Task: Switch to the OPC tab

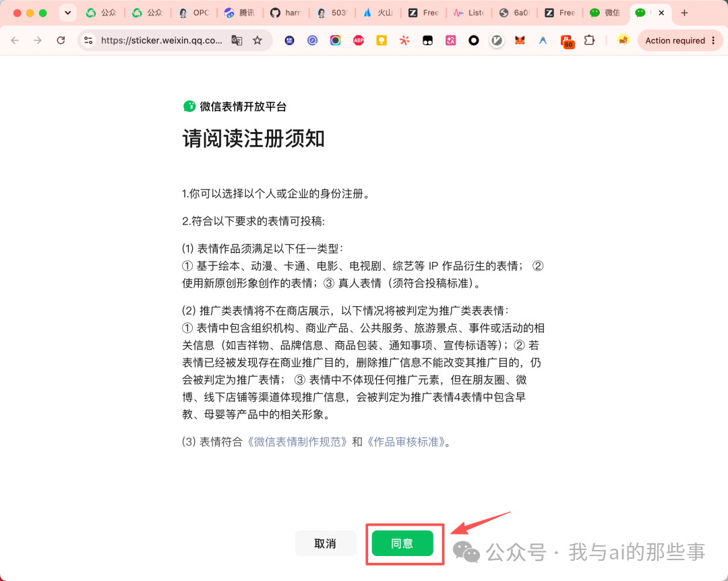Action: coord(194,13)
